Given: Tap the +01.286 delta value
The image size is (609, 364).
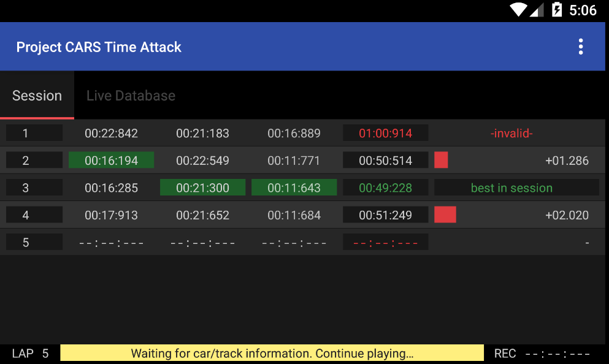Looking at the screenshot, I should coord(567,161).
